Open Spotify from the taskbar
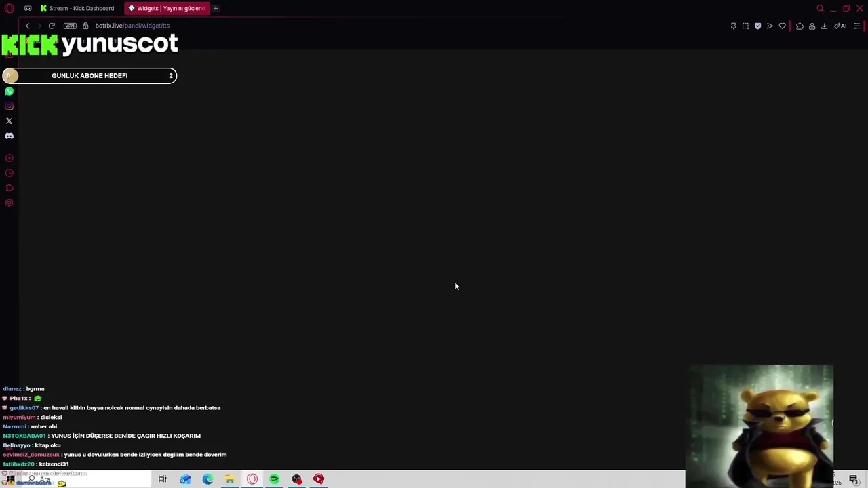The image size is (868, 488). point(275,479)
